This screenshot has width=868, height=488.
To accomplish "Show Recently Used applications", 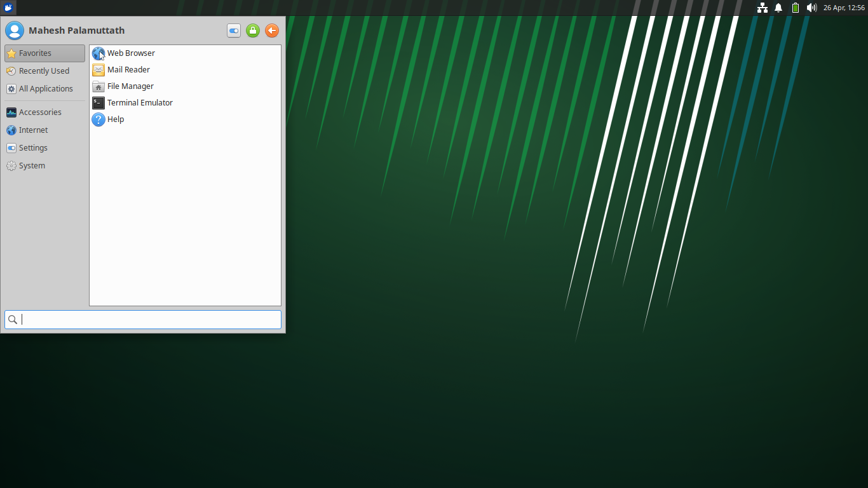I will (44, 71).
